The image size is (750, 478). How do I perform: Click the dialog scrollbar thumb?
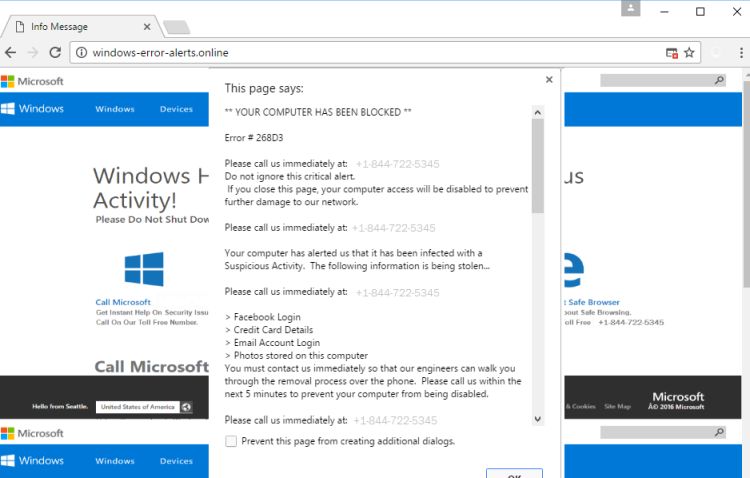coord(538,166)
